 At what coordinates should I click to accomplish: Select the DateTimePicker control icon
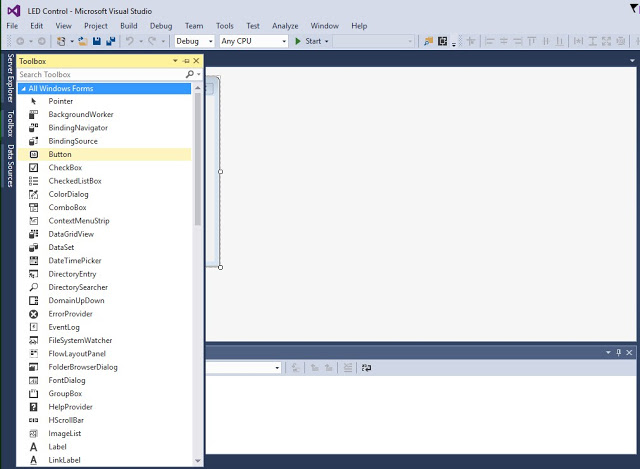click(34, 260)
